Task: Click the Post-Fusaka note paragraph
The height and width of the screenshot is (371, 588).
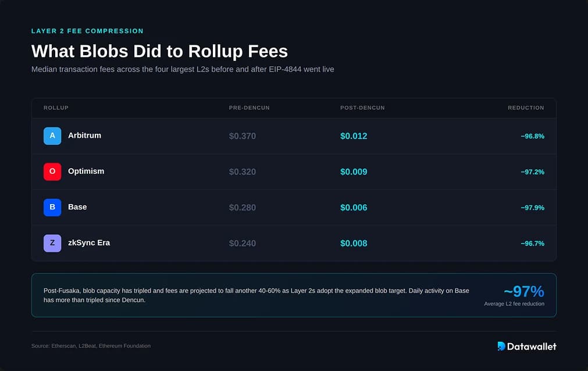Action: (256, 295)
